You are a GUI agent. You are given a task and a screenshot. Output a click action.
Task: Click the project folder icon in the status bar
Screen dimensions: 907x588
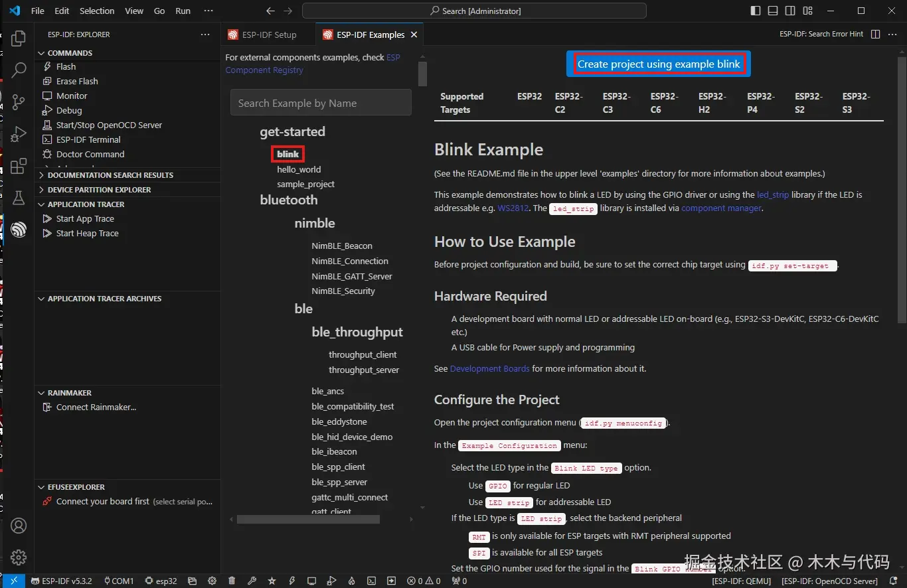pyautogui.click(x=192, y=581)
